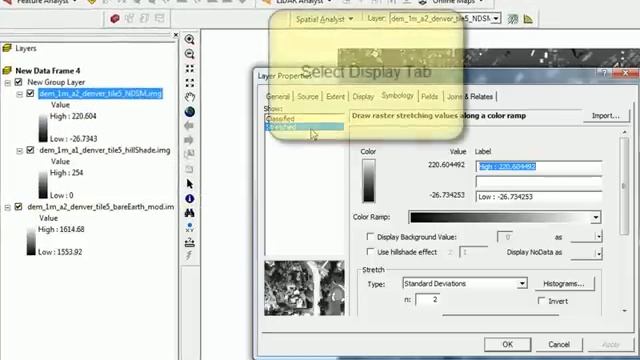
Task: Click the help question mark in dialog title
Action: tap(604, 73)
